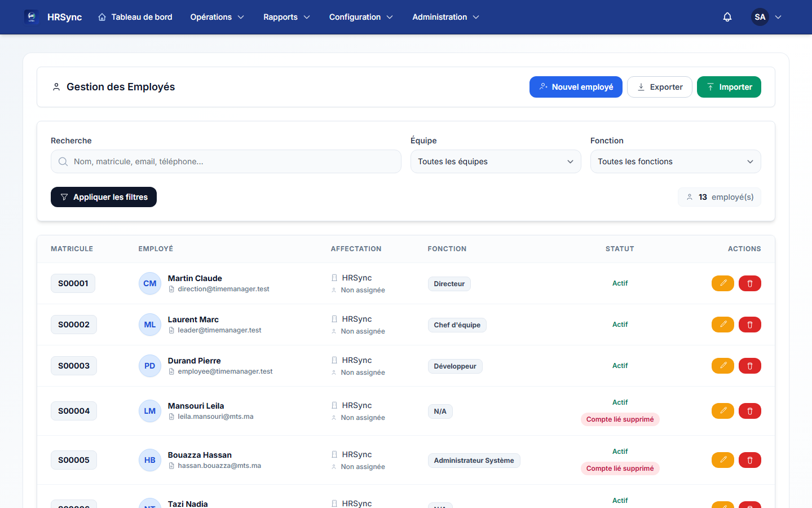Edit employee Durand Pierre

[x=723, y=366]
